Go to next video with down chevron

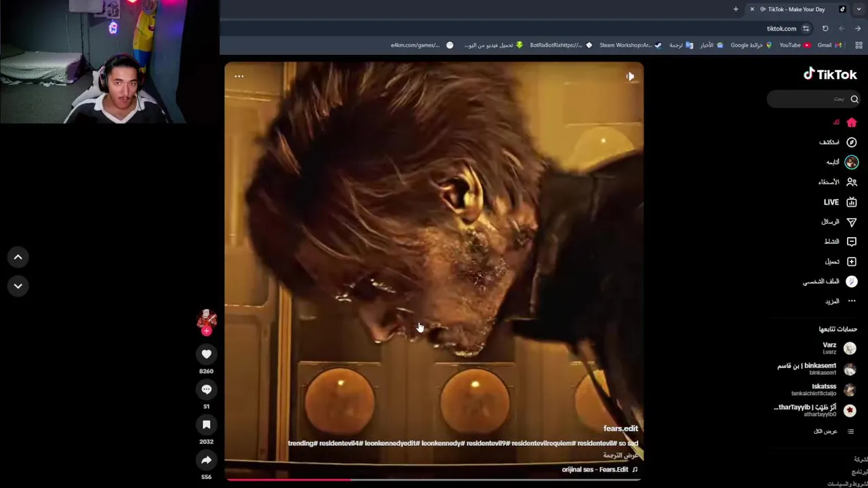point(18,285)
